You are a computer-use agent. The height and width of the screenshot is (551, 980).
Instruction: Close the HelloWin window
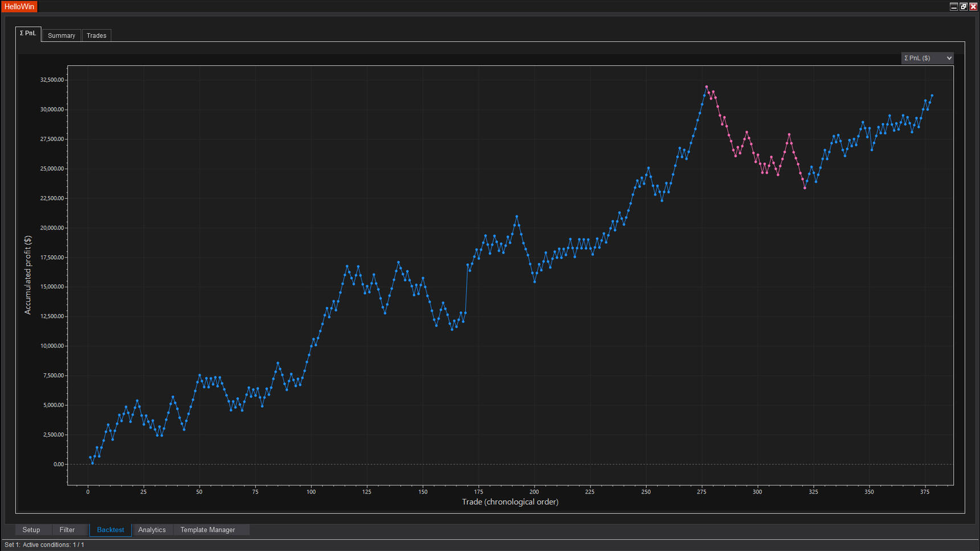coord(973,6)
